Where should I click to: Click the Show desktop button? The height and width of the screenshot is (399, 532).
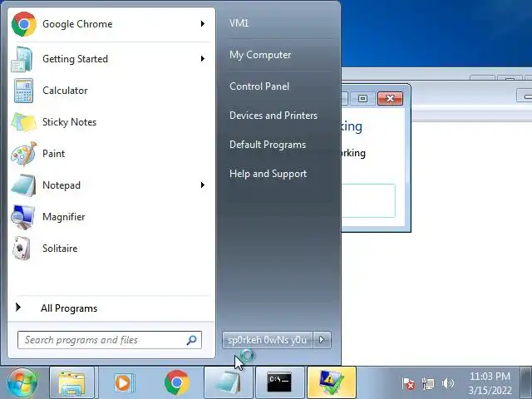(526, 382)
